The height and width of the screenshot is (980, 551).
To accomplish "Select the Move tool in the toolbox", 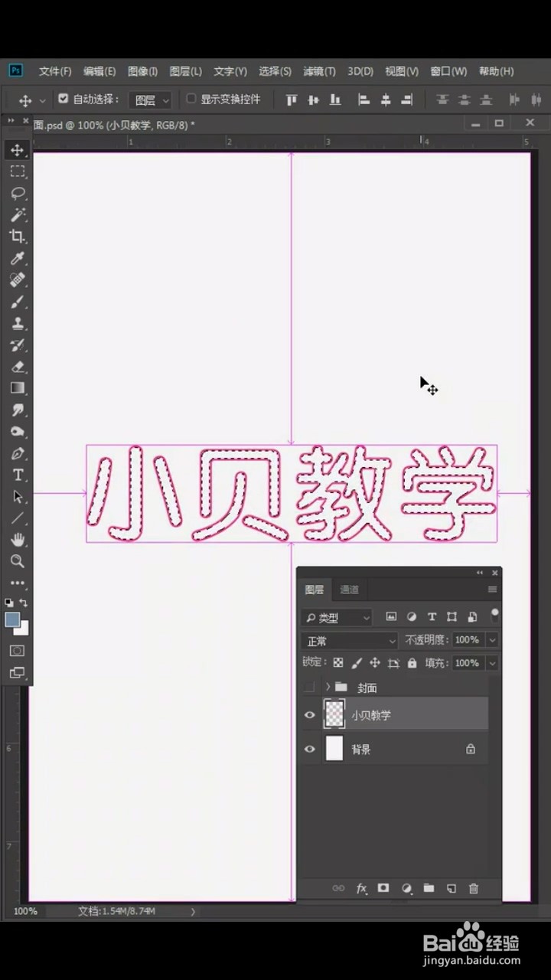I will pos(18,150).
